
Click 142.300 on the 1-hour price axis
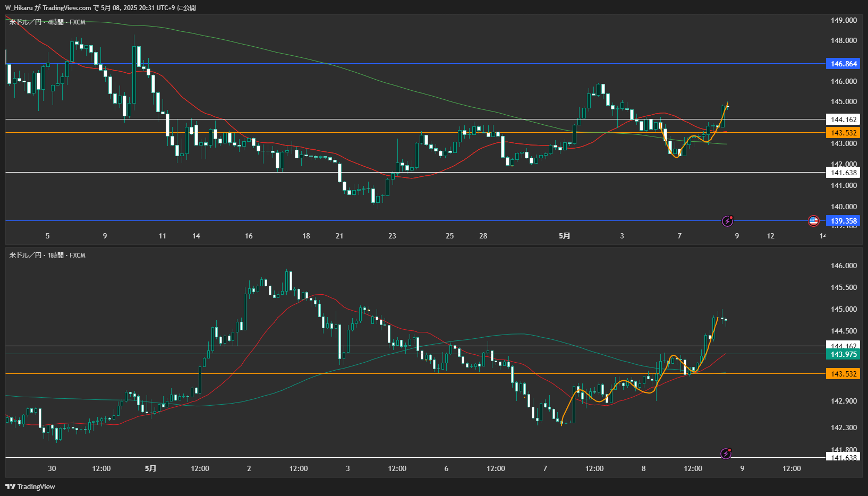click(x=844, y=427)
